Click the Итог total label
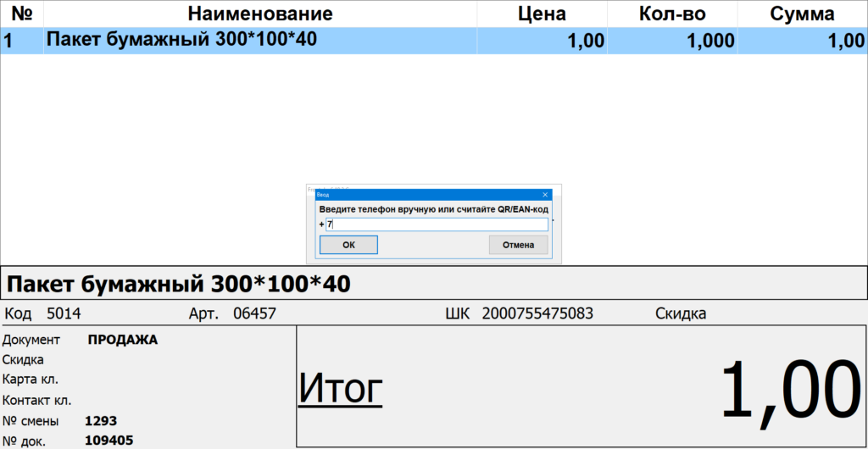Image resolution: width=868 pixels, height=449 pixels. [340, 390]
